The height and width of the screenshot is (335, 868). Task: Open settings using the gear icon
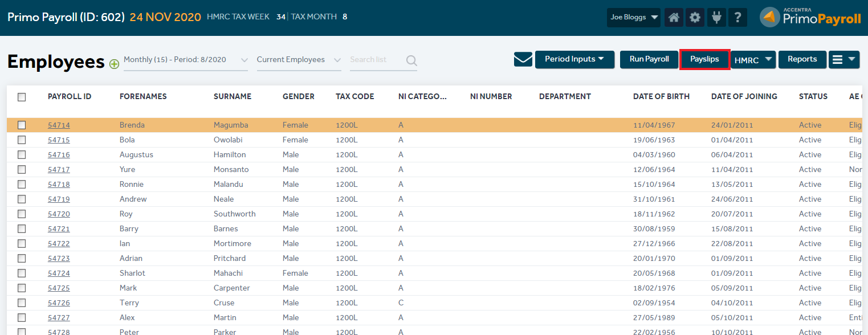(695, 17)
